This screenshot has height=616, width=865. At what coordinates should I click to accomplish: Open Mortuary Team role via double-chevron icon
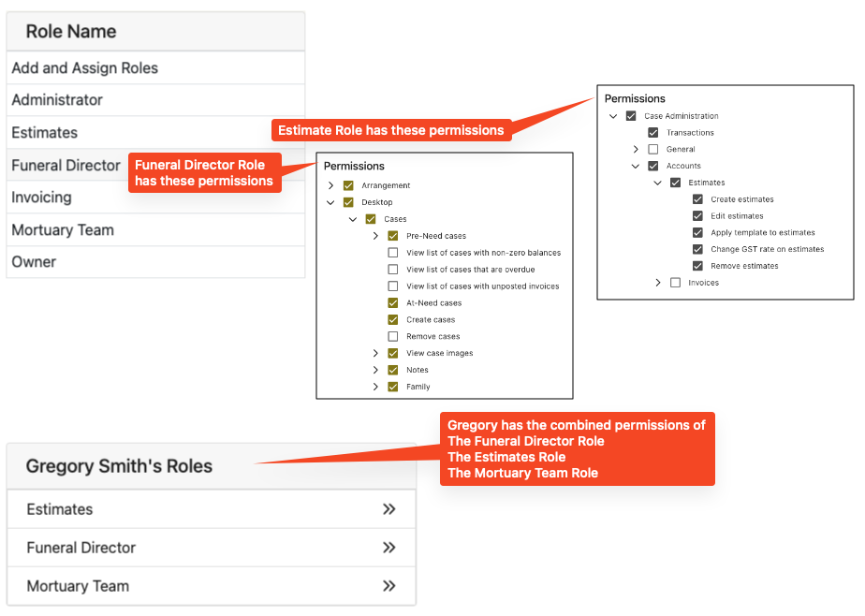point(389,586)
